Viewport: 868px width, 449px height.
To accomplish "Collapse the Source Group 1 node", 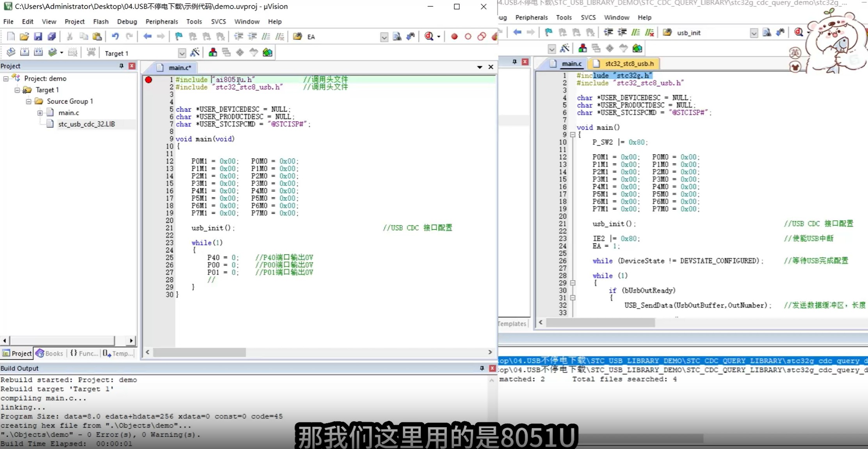I will [28, 101].
